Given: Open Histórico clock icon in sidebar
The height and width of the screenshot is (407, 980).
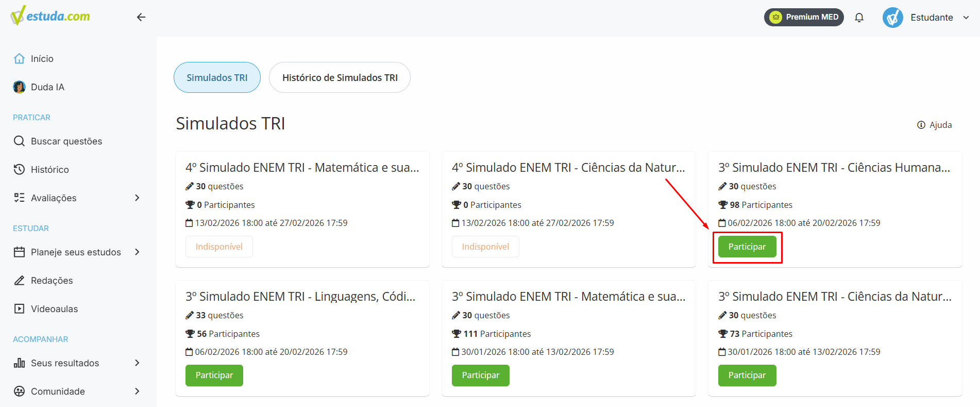Looking at the screenshot, I should (x=19, y=169).
